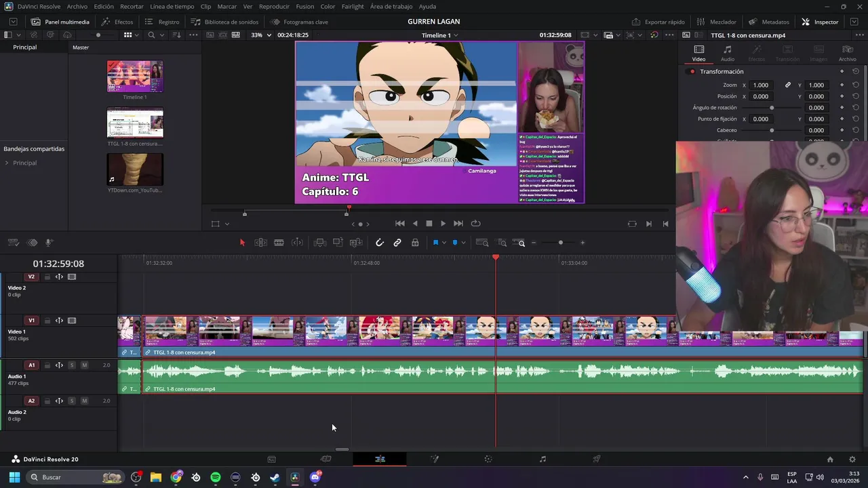Open the Área de trabajo menu
Image resolution: width=868 pixels, height=488 pixels.
coord(391,6)
